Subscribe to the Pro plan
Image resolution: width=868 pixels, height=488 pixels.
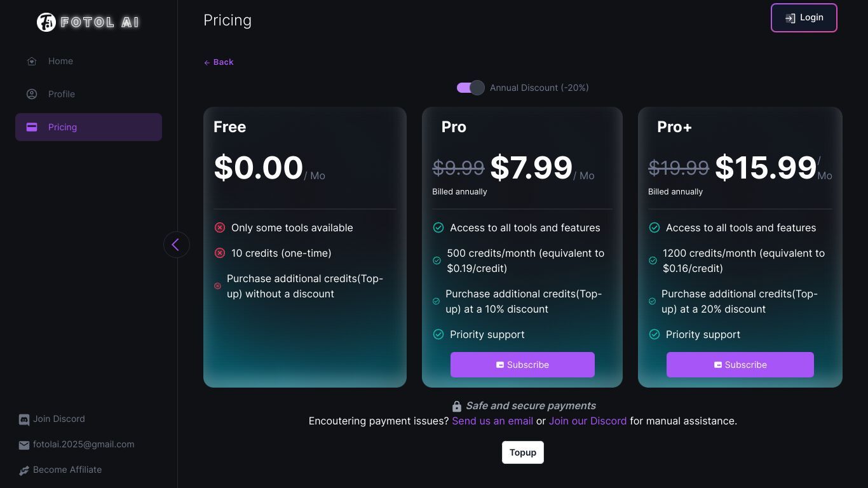coord(522,365)
